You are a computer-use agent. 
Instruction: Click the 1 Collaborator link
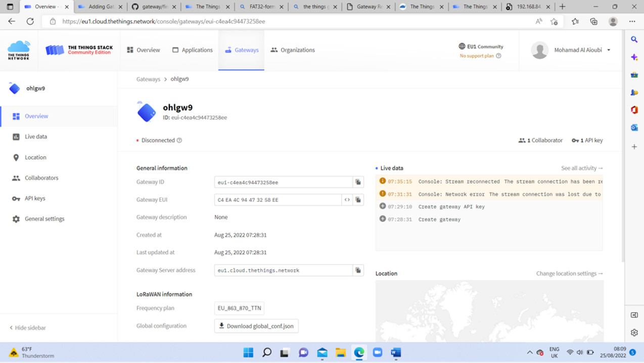click(x=540, y=141)
